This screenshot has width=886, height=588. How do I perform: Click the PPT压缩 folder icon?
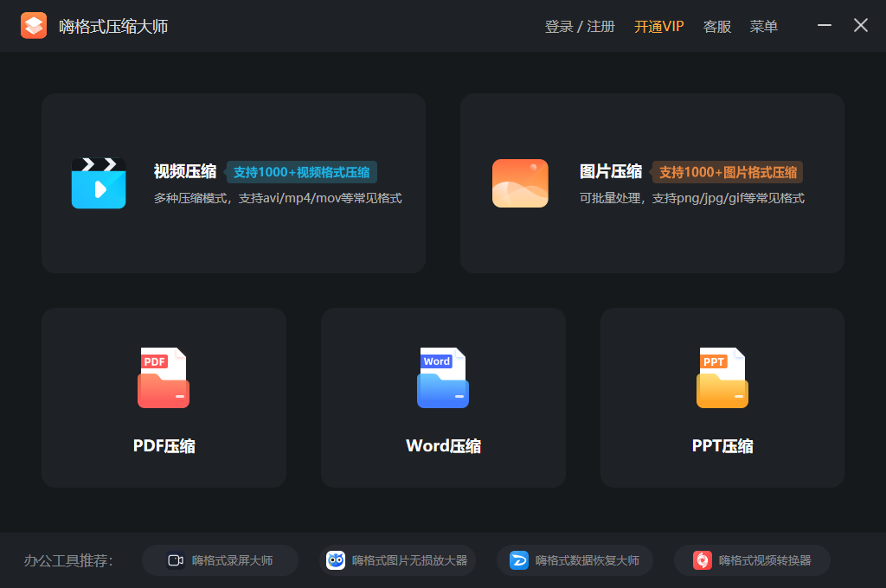[722, 378]
